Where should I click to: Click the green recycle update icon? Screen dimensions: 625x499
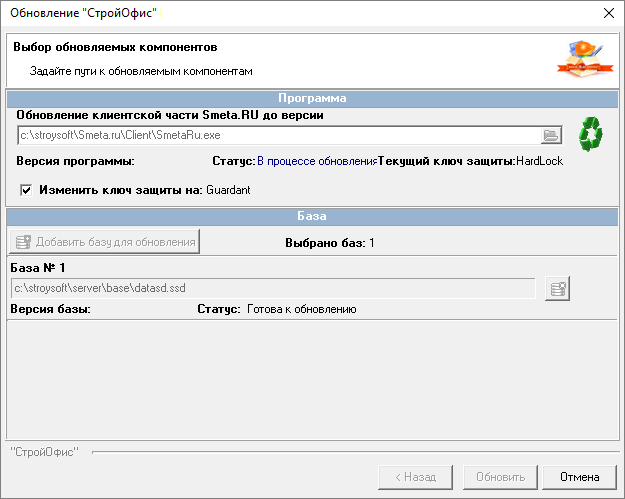coord(592,133)
